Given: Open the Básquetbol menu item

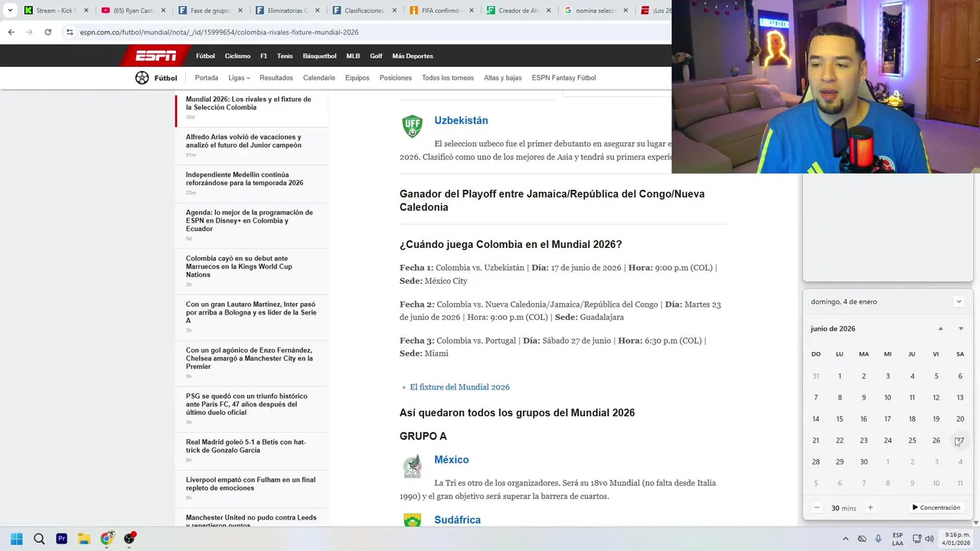Looking at the screenshot, I should click(x=319, y=56).
